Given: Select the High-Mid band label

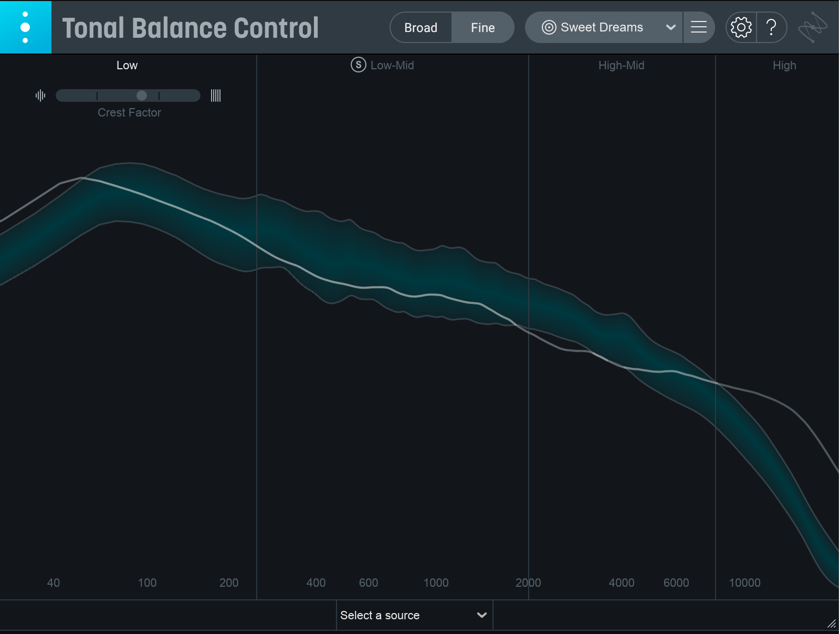Looking at the screenshot, I should click(x=621, y=66).
